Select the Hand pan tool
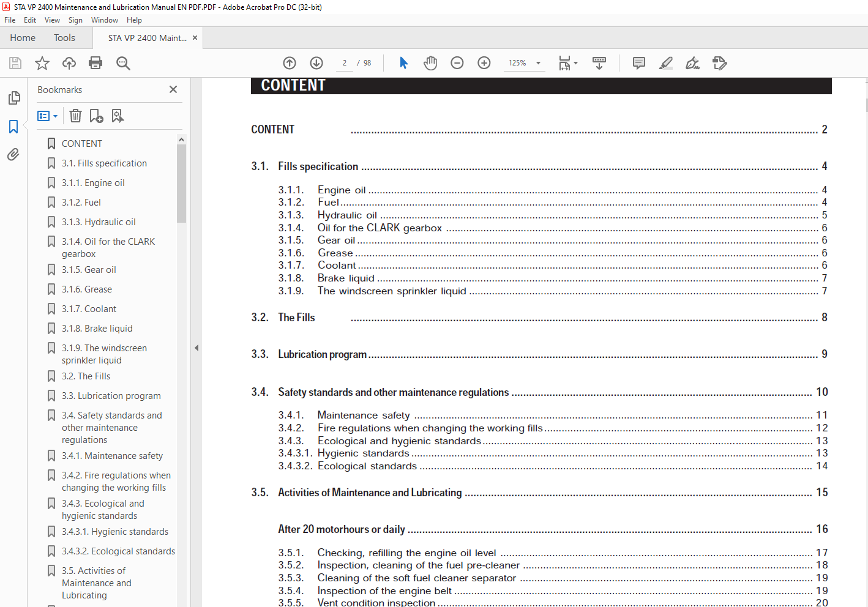Viewport: 868px width, 607px height. (430, 63)
